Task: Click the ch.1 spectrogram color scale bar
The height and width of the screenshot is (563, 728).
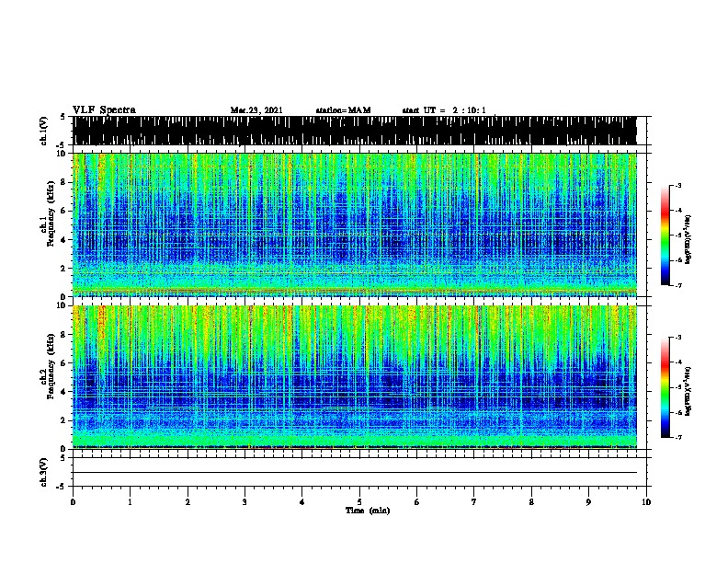Action: (x=665, y=236)
